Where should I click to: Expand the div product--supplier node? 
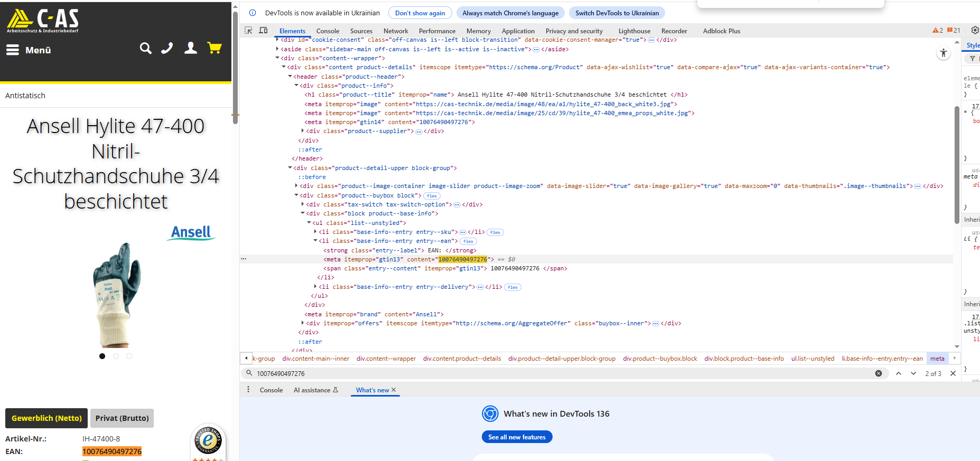click(x=303, y=131)
